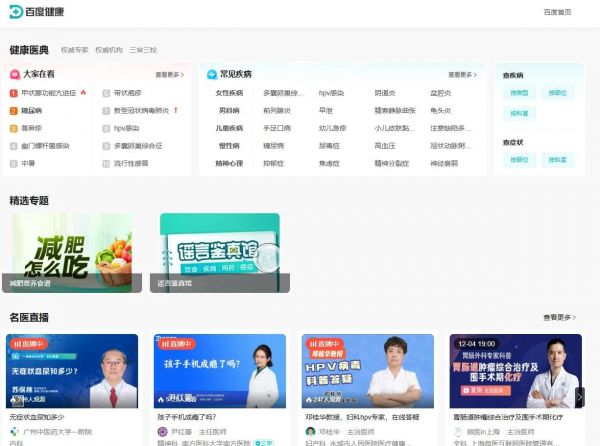
Task: Open 多囊卵巢综合征 trending entry
Action: (138, 146)
